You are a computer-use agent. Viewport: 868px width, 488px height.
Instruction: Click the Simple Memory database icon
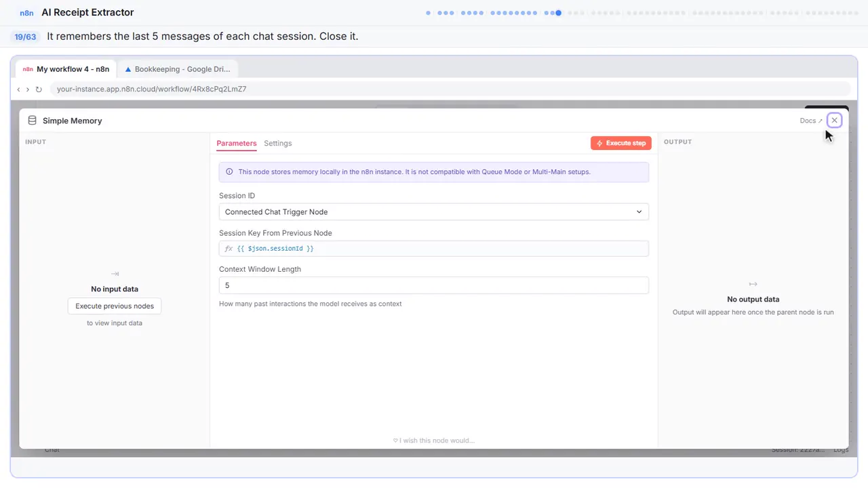click(x=32, y=121)
